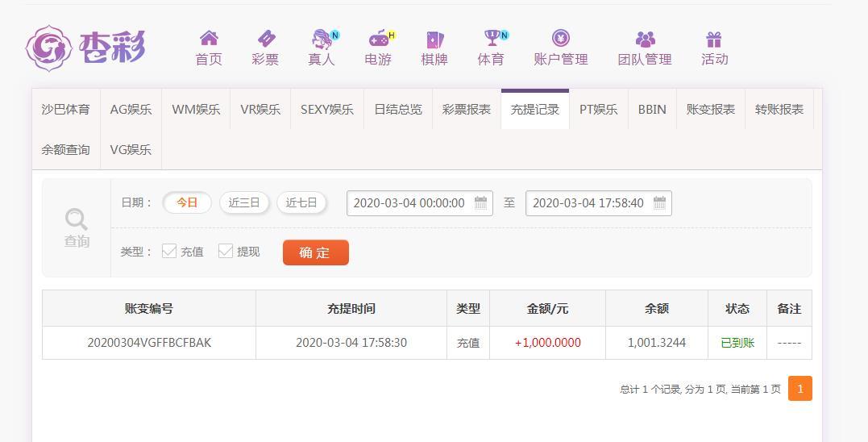Click the 余额 column header
This screenshot has height=442, width=868.
657,309
